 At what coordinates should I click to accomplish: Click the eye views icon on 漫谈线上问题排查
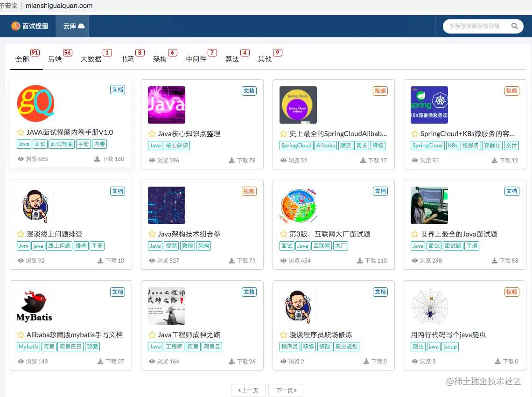(21, 261)
